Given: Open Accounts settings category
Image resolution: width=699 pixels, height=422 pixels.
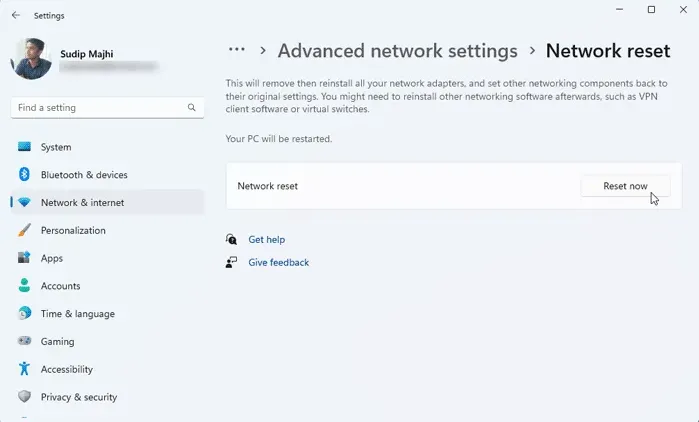Looking at the screenshot, I should [107, 286].
